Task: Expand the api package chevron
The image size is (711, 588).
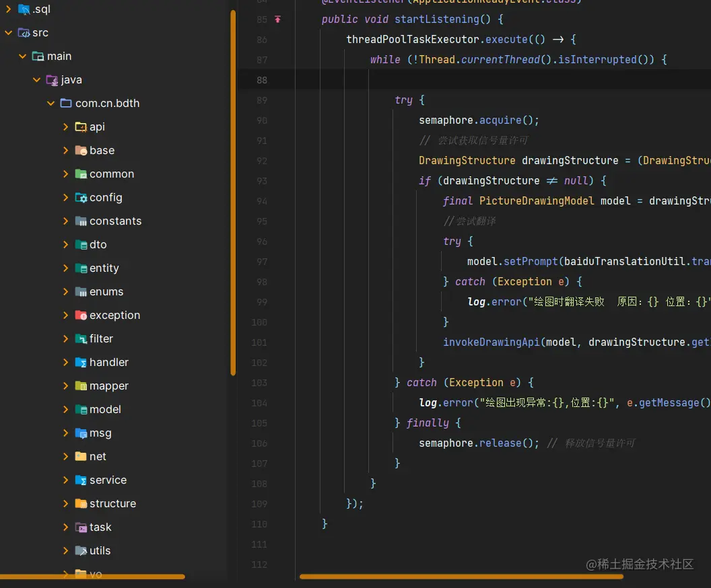Action: pyautogui.click(x=65, y=127)
